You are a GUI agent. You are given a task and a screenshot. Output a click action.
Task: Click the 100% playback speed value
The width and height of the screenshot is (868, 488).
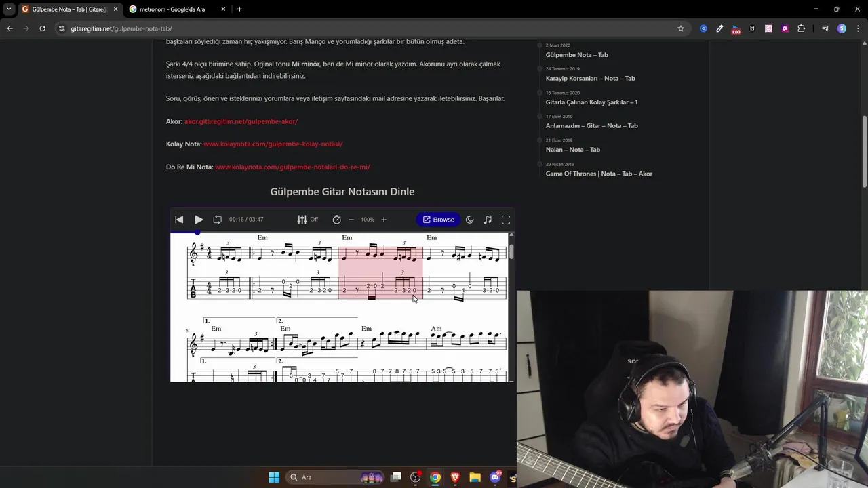click(x=368, y=220)
